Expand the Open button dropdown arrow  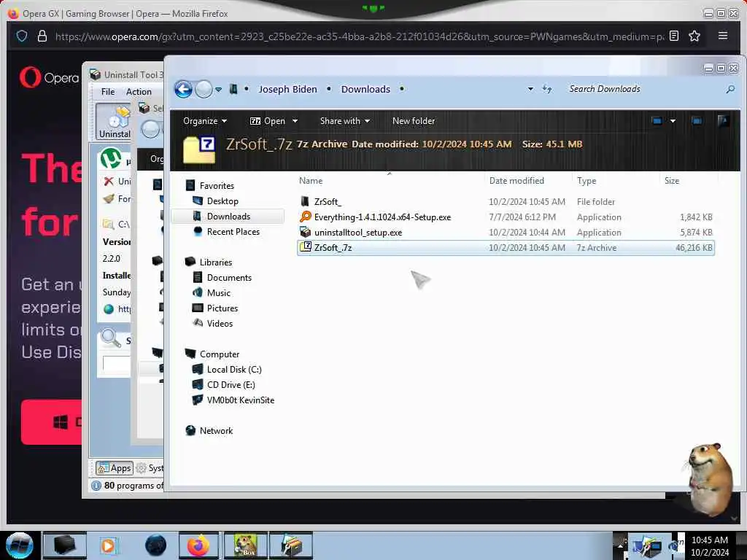[x=295, y=121]
